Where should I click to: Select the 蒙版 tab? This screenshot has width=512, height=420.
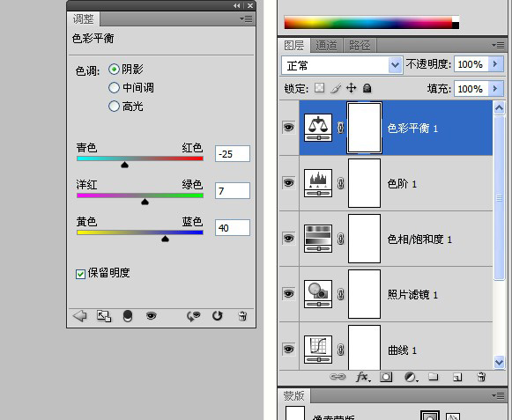(x=293, y=395)
